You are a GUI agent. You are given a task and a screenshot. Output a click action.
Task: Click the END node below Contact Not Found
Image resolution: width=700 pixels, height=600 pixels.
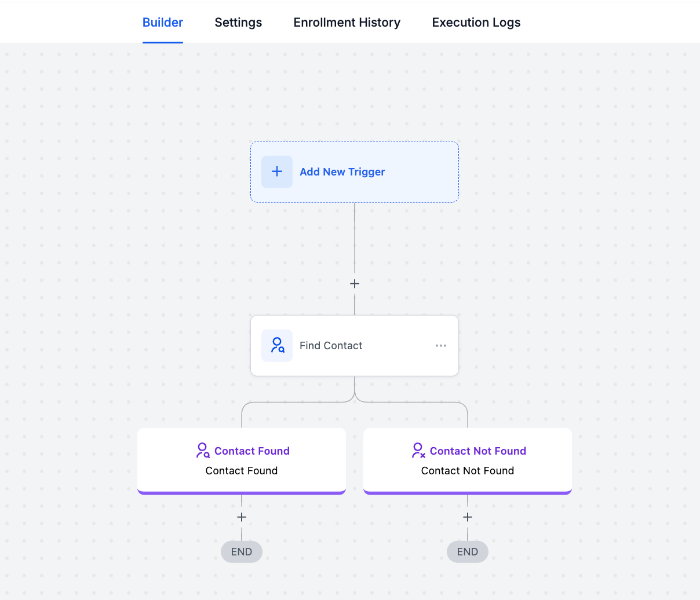[x=468, y=551]
